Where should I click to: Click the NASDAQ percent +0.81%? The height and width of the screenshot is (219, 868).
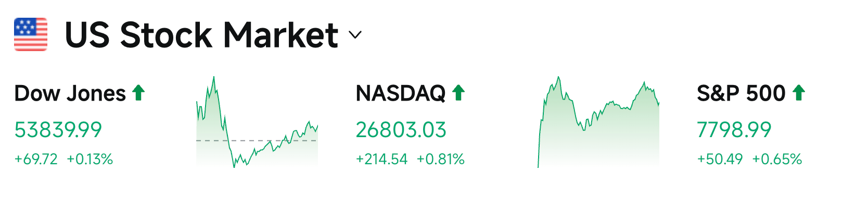pyautogui.click(x=441, y=159)
